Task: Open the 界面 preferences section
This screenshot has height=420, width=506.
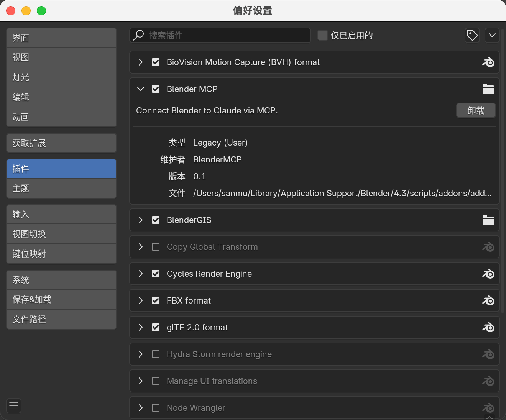Action: (61, 38)
